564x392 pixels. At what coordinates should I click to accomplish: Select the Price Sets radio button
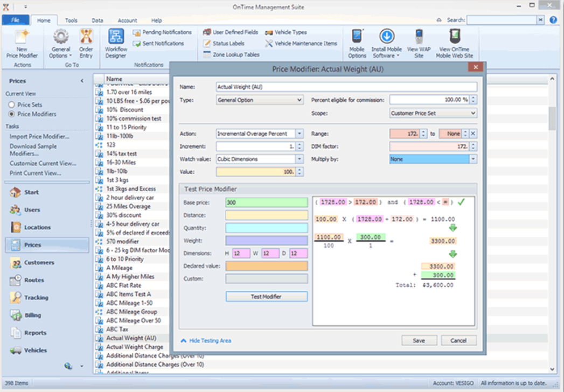tap(11, 105)
